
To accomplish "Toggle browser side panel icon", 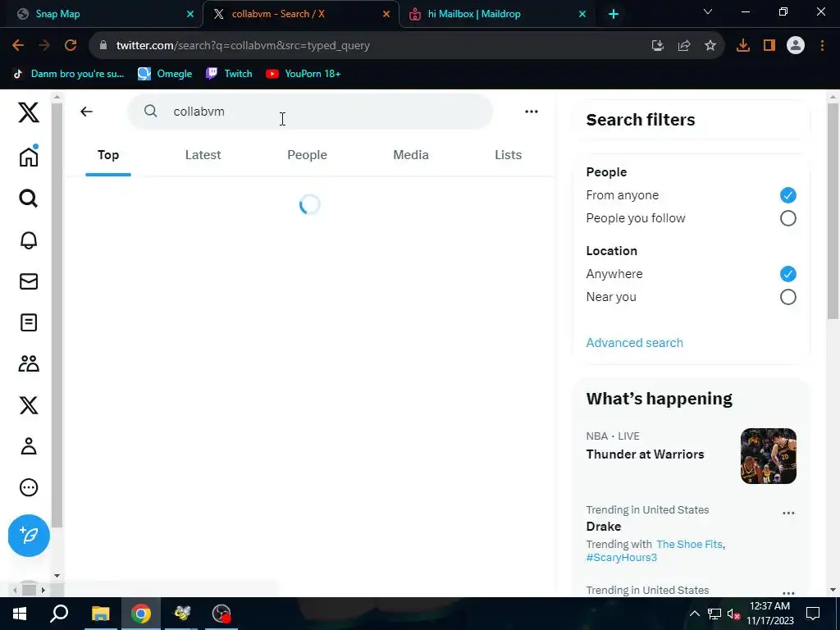I will pos(769,46).
